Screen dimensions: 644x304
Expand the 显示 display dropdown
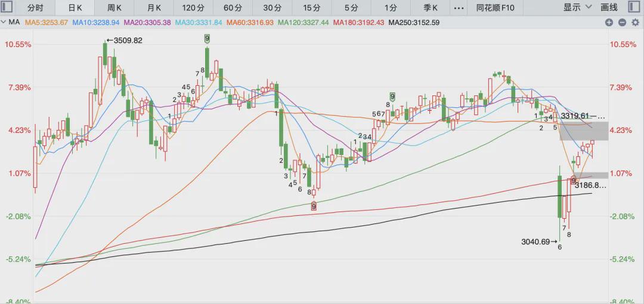tap(577, 7)
